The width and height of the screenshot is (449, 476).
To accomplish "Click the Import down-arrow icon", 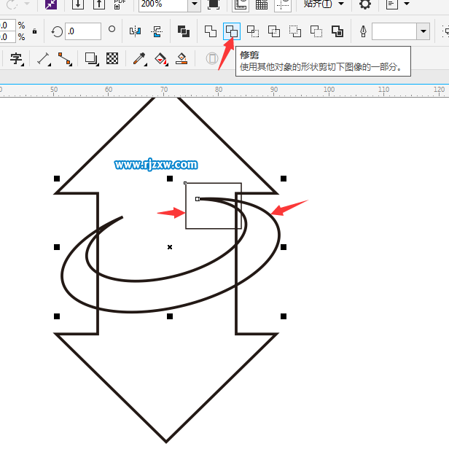I will point(78,4).
